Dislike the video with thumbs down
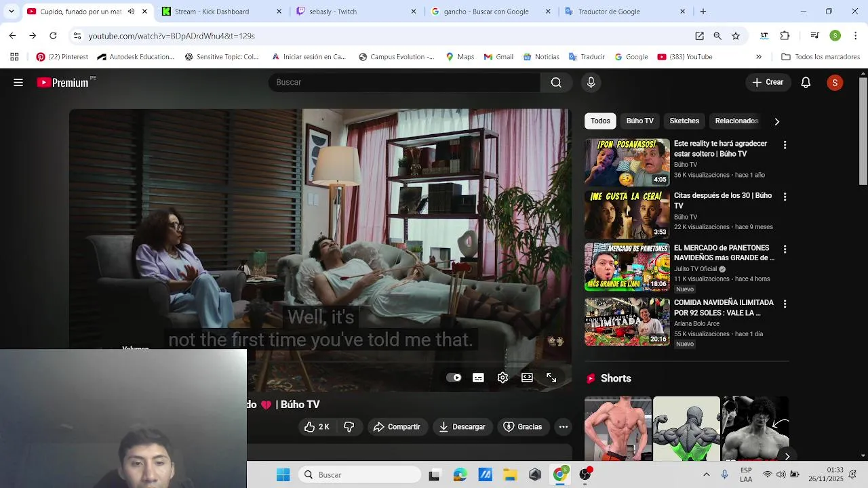This screenshot has width=868, height=488. click(349, 427)
